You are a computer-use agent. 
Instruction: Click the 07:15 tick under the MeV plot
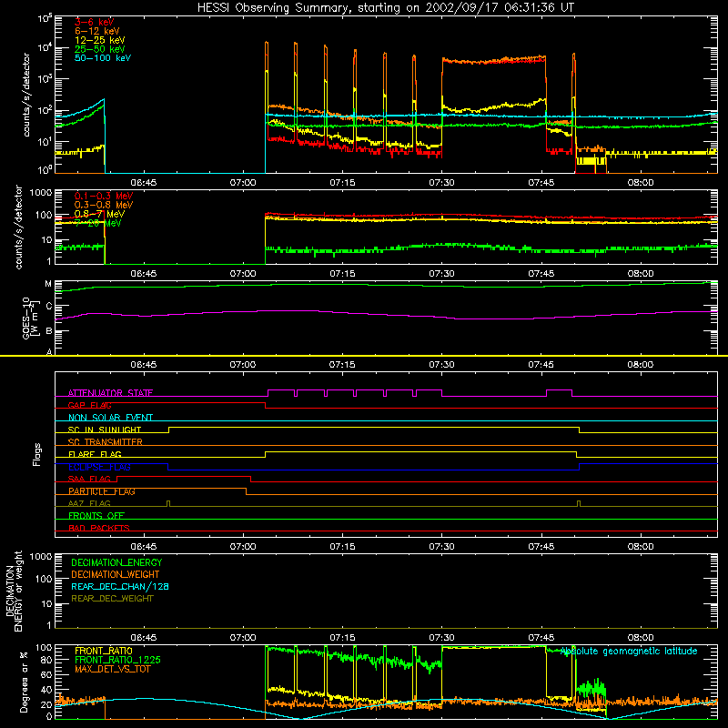click(342, 274)
